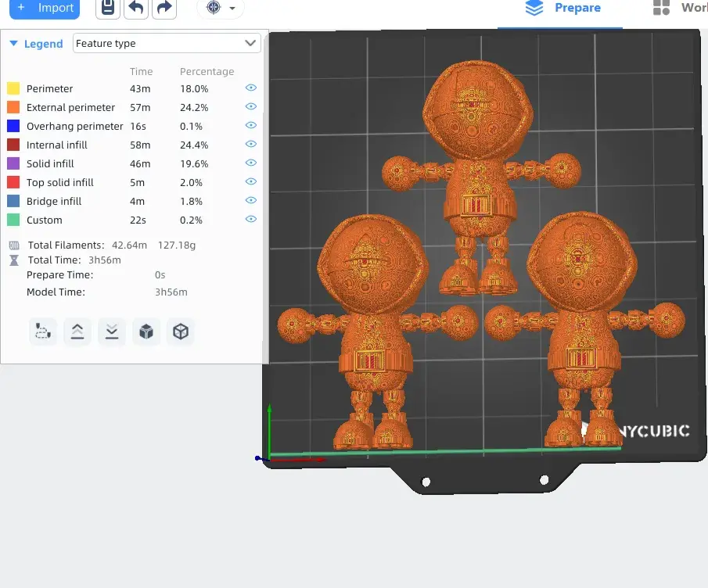Click the Solid infill label
Viewport: 708px width, 588px height.
pyautogui.click(x=50, y=163)
